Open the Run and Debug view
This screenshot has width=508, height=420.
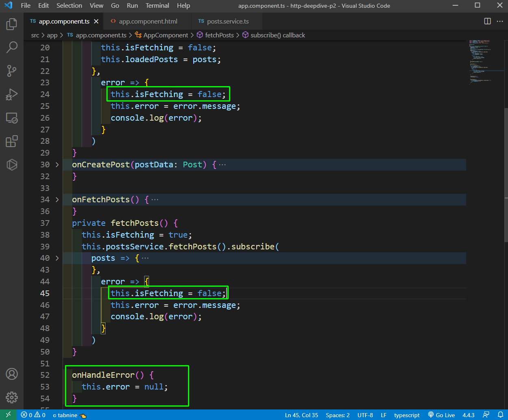coord(12,94)
